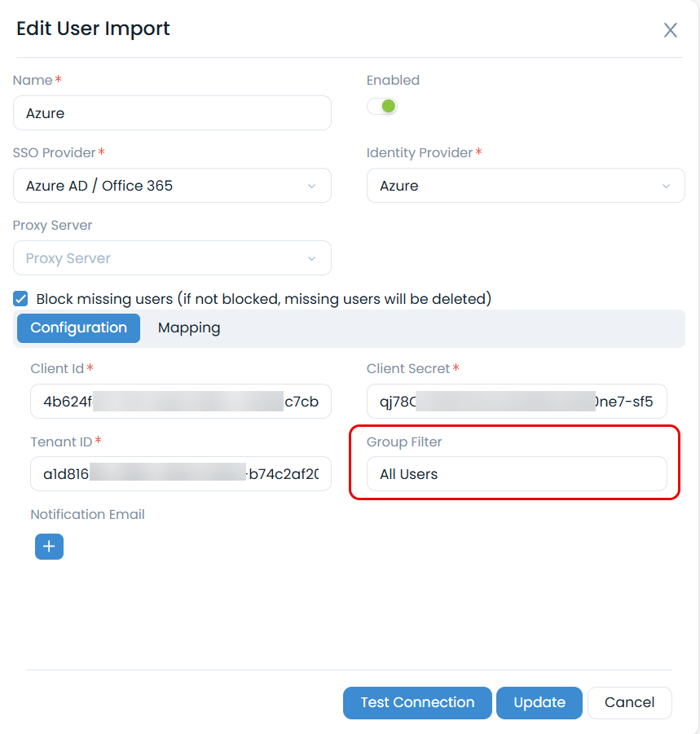This screenshot has width=700, height=734.
Task: Click the plus icon under Notification Email
Action: click(49, 546)
